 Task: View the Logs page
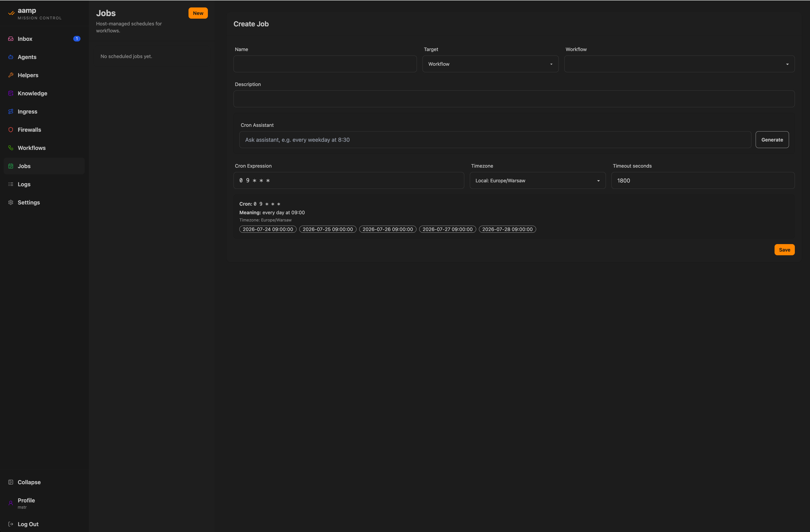(x=44, y=184)
